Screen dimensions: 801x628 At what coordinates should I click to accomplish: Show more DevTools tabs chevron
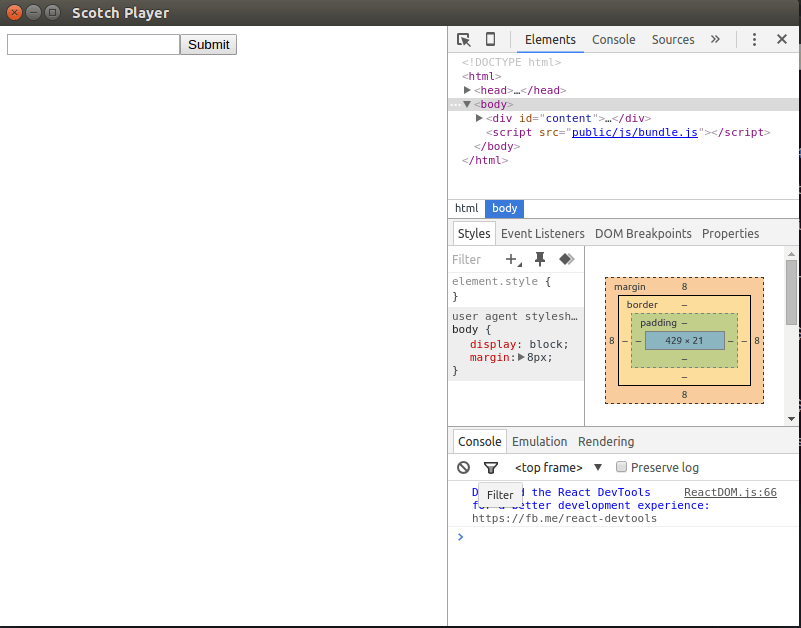click(715, 39)
